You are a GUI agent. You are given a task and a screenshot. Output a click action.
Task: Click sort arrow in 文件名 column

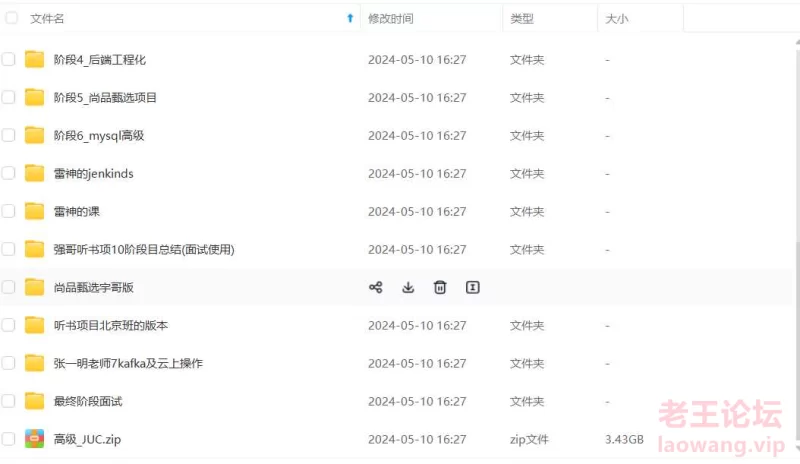pos(350,18)
